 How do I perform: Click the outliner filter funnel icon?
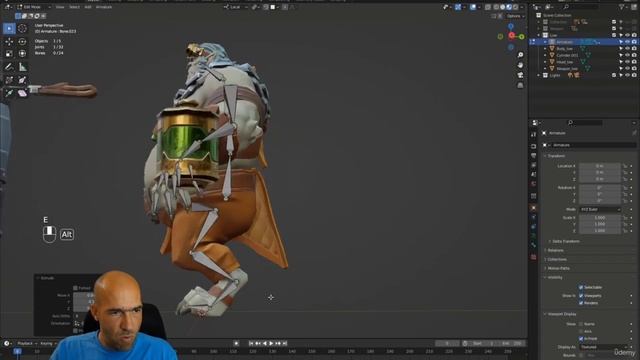pyautogui.click(x=622, y=7)
